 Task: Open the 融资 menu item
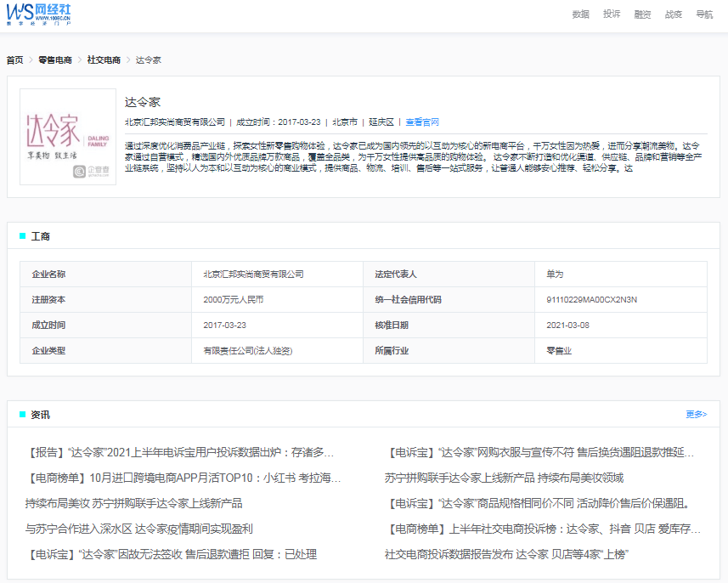coord(642,14)
